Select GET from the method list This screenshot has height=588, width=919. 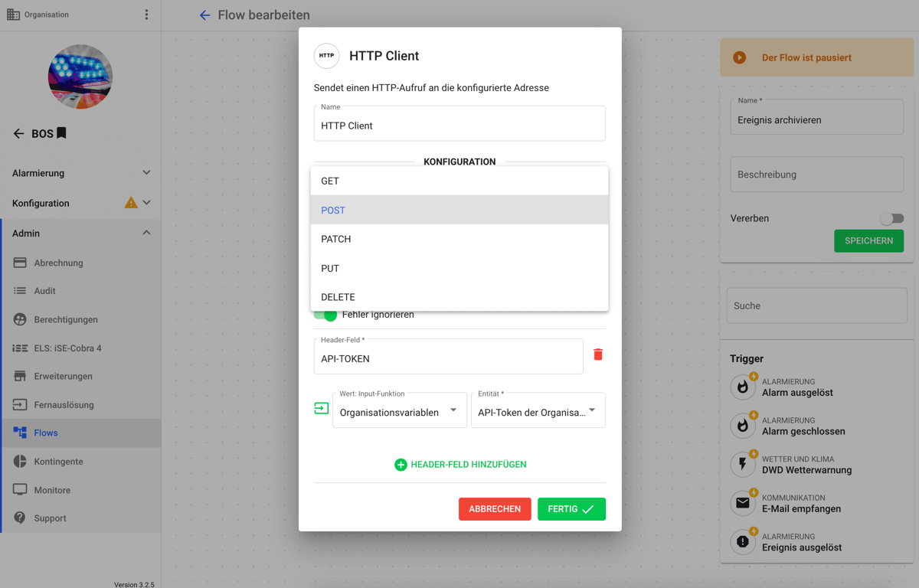459,181
